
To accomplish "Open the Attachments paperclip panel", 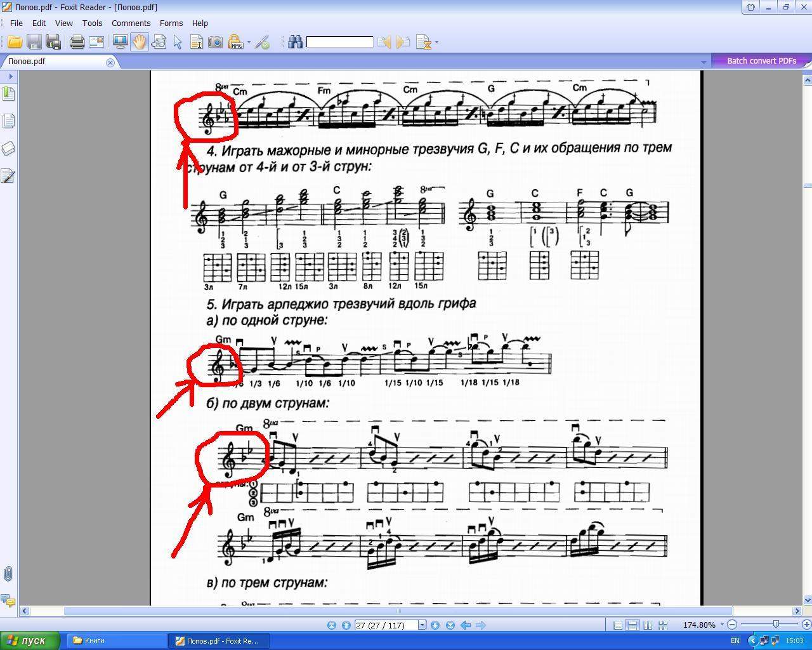I will [x=8, y=574].
